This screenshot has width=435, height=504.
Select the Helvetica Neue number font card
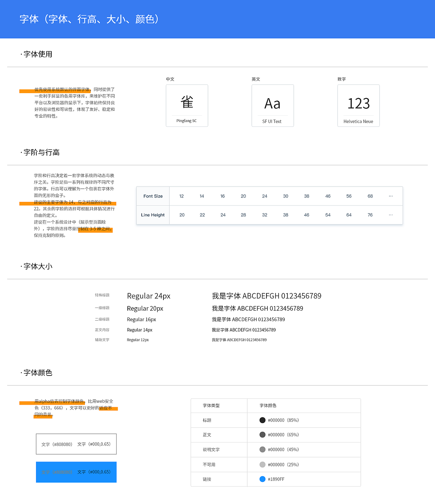(358, 105)
